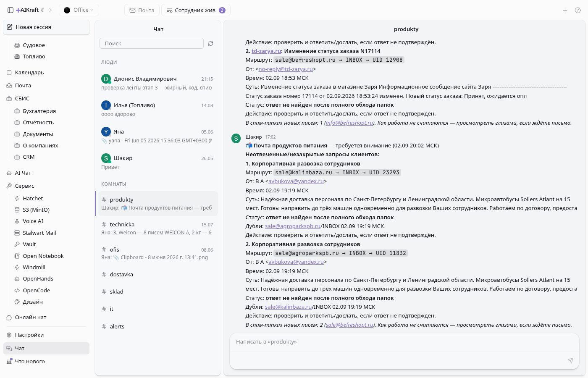Send message with paper plane icon

click(570, 360)
